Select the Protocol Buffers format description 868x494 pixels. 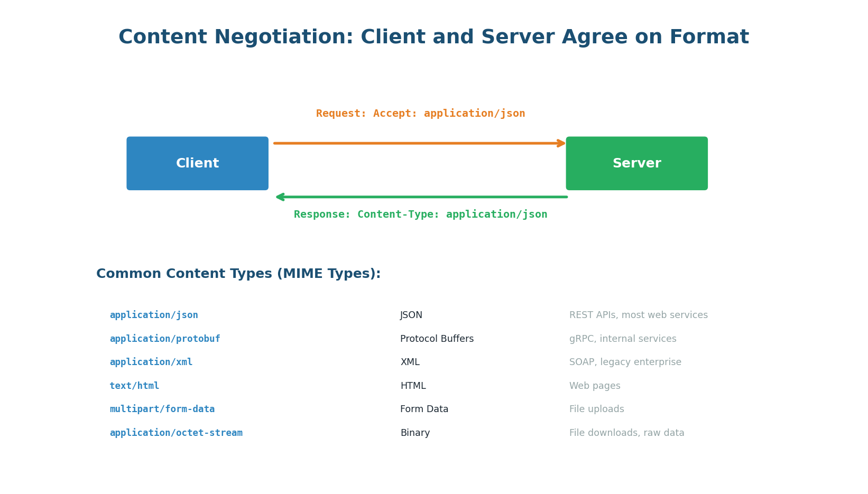click(x=437, y=339)
